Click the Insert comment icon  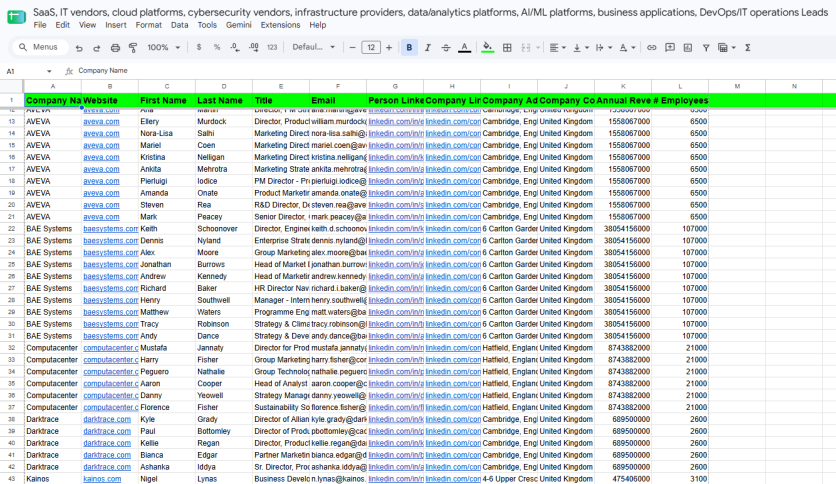tap(670, 47)
